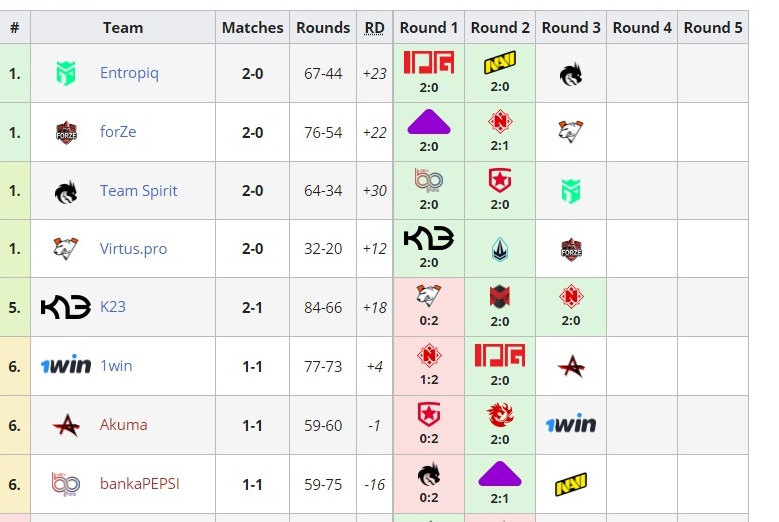Go to the Akuma team name link

coord(123,425)
